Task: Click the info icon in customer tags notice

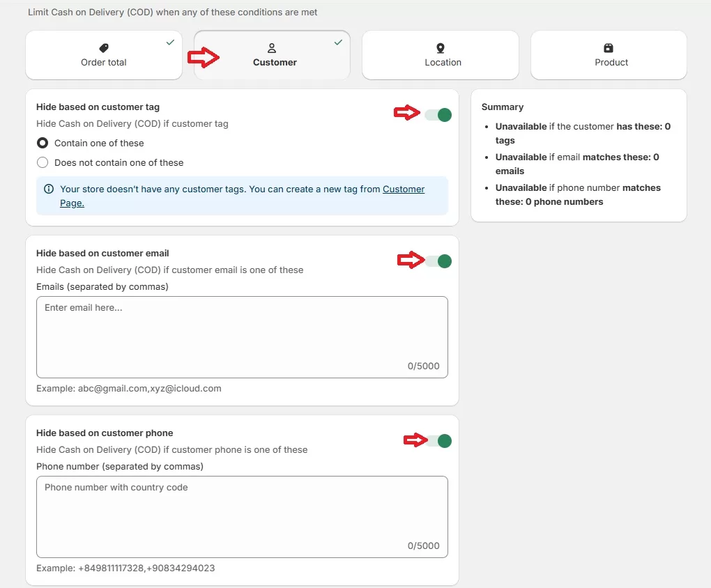Action: click(49, 189)
